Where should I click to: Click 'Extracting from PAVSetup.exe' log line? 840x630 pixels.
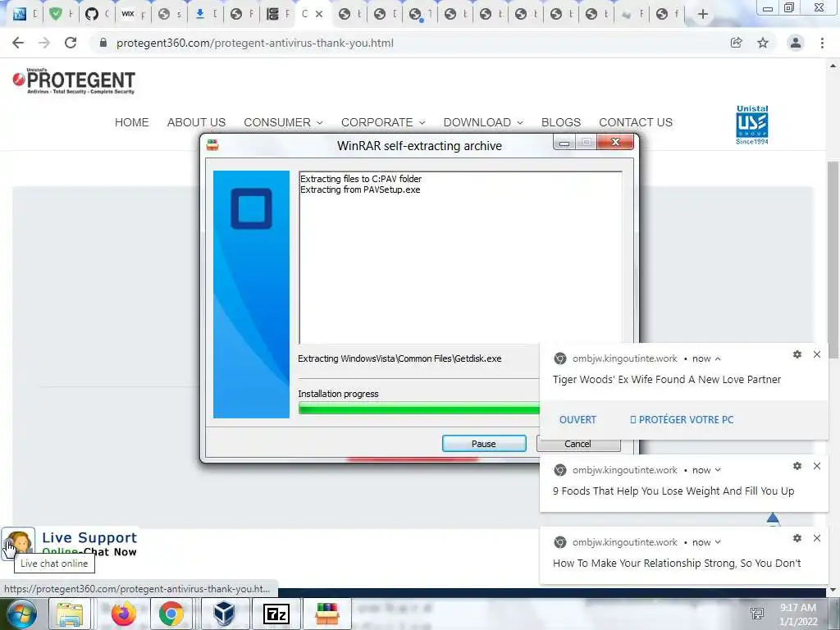tap(360, 189)
